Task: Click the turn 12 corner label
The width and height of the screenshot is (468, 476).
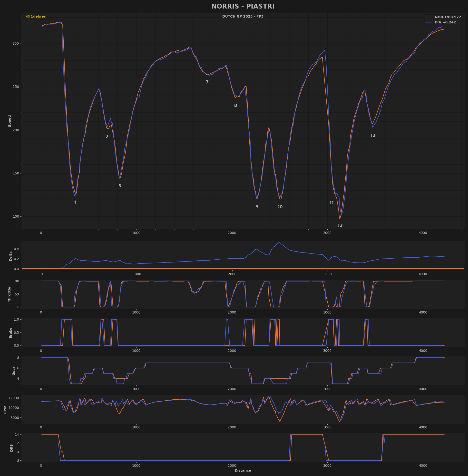Action: coord(340,226)
